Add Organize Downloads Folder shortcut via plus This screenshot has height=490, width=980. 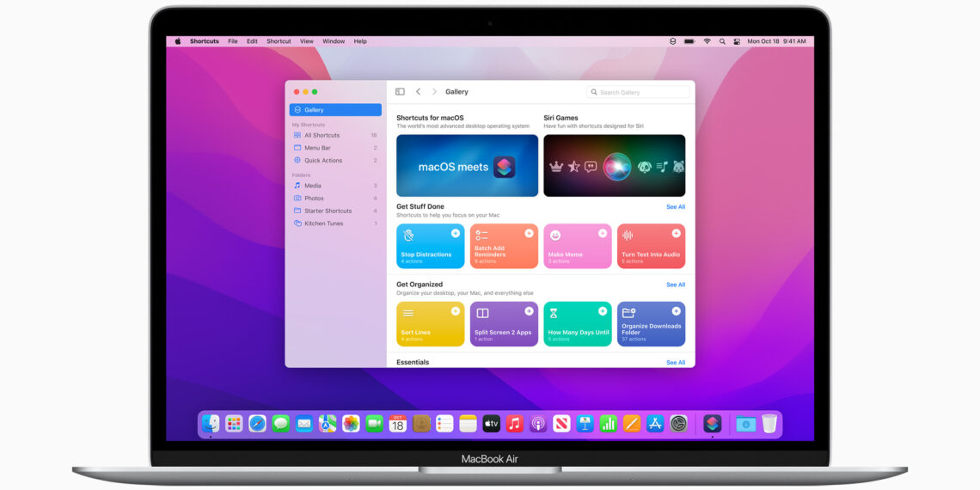tap(677, 311)
